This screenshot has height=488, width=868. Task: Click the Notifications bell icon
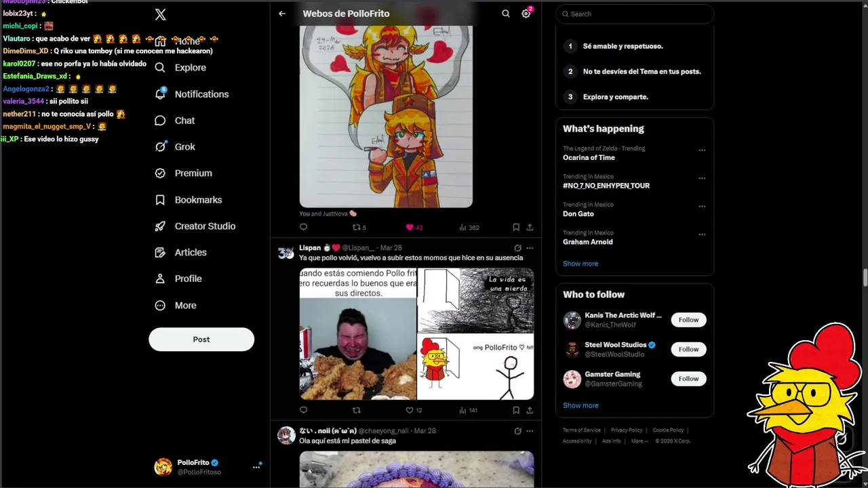pyautogui.click(x=160, y=94)
